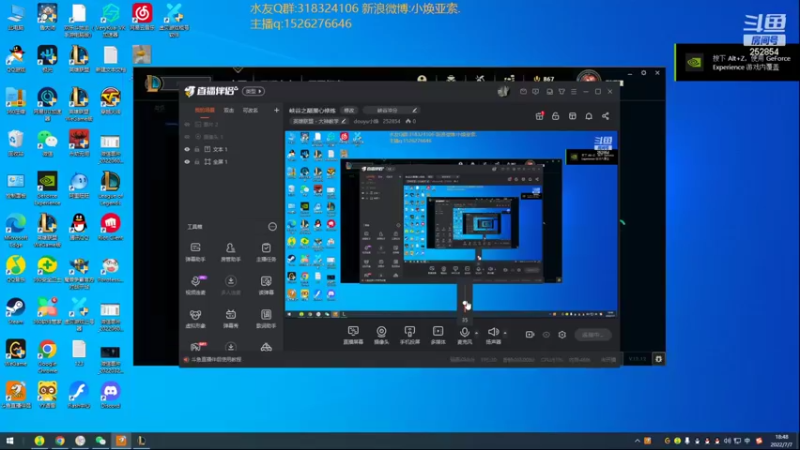Show the hidden 摄像头 1 source

pyautogui.click(x=187, y=137)
